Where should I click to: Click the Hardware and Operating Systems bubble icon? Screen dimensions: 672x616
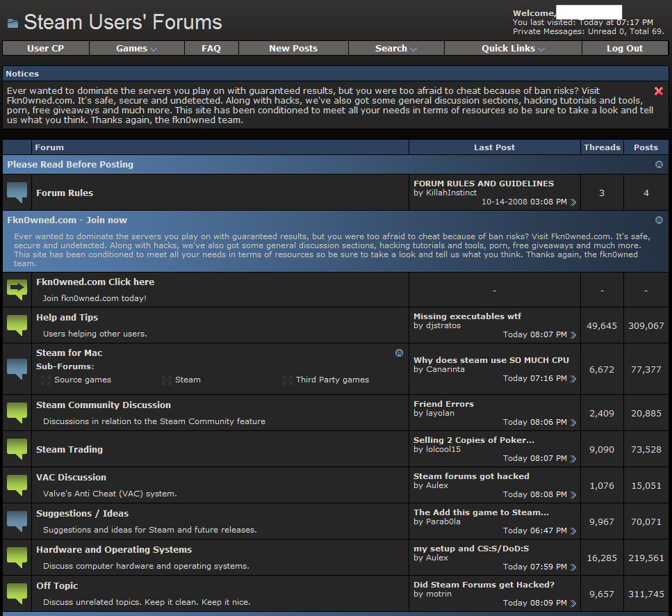coord(17,558)
